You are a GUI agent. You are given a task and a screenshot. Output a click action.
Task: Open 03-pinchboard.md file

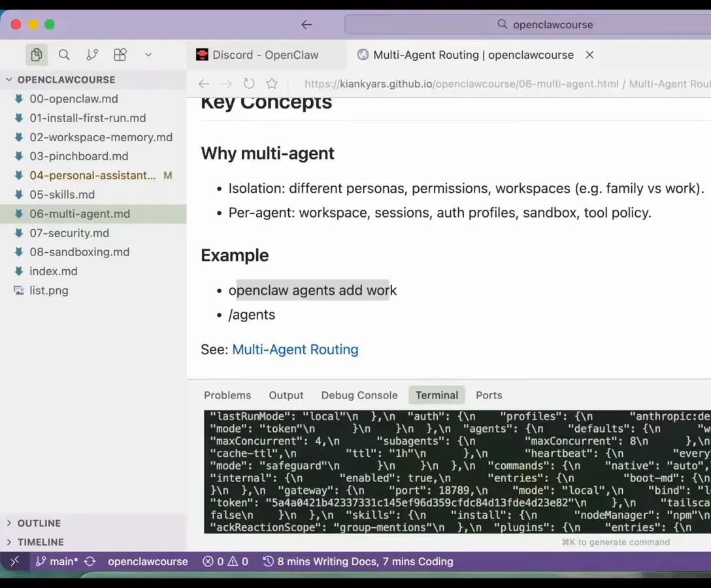(93, 156)
